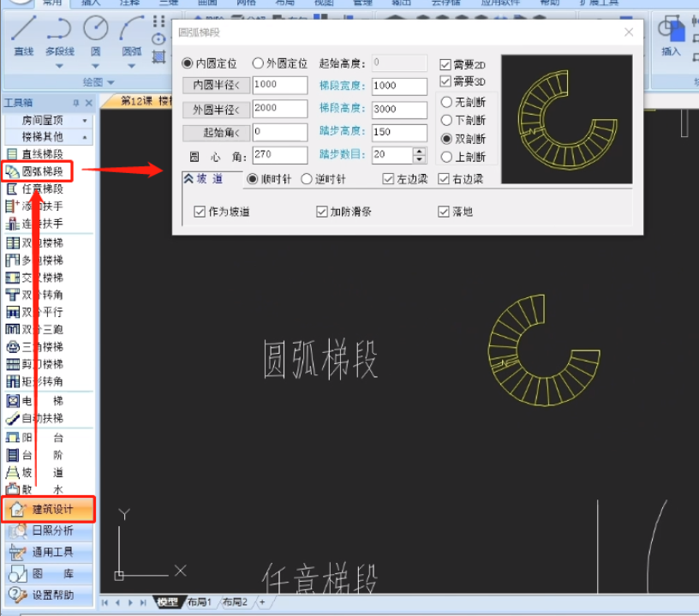Toggle the 左边梁 checkbox

(x=388, y=179)
